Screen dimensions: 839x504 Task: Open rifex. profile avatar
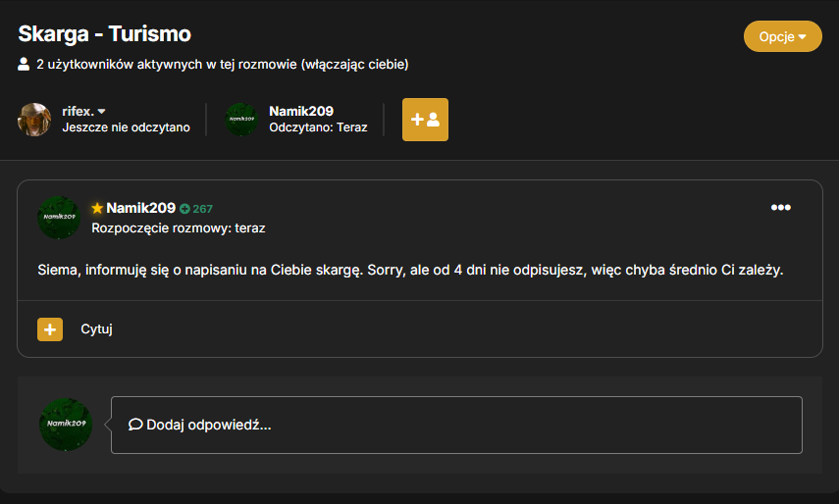(x=34, y=120)
